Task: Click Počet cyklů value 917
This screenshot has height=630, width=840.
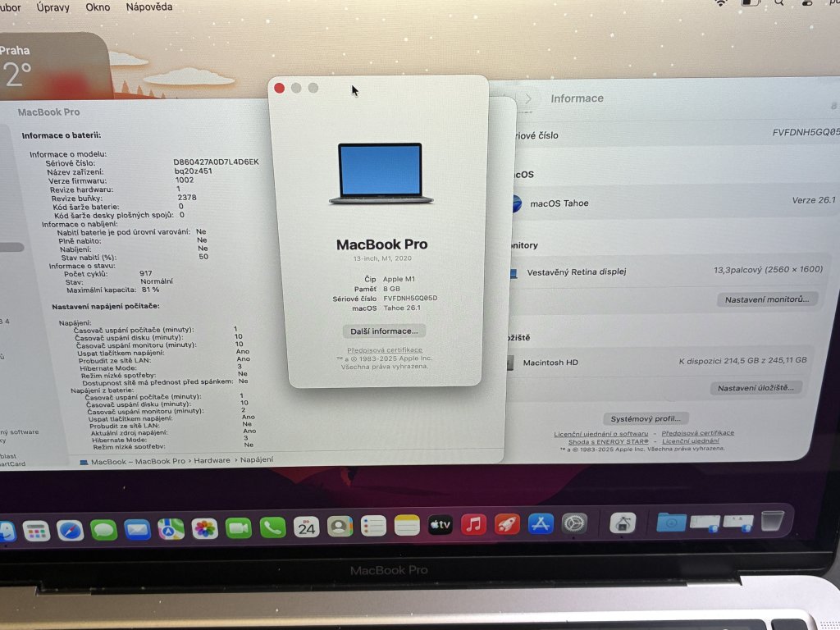Action: pyautogui.click(x=146, y=273)
